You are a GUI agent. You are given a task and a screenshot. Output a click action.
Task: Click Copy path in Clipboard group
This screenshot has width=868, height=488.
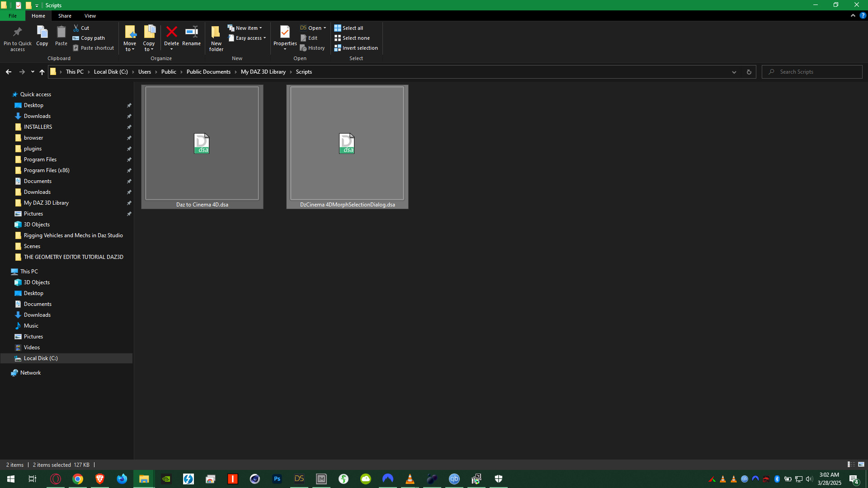(x=89, y=38)
